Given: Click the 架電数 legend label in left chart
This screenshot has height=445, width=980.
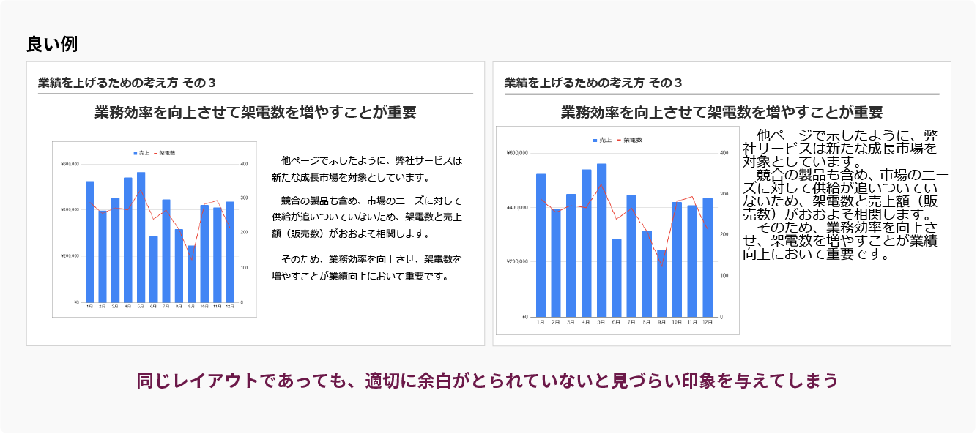Looking at the screenshot, I should (x=167, y=153).
